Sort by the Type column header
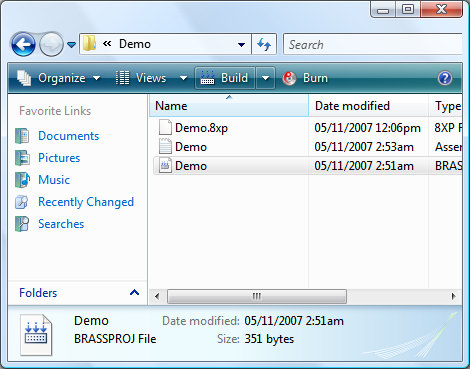This screenshot has width=470, height=369. [446, 106]
